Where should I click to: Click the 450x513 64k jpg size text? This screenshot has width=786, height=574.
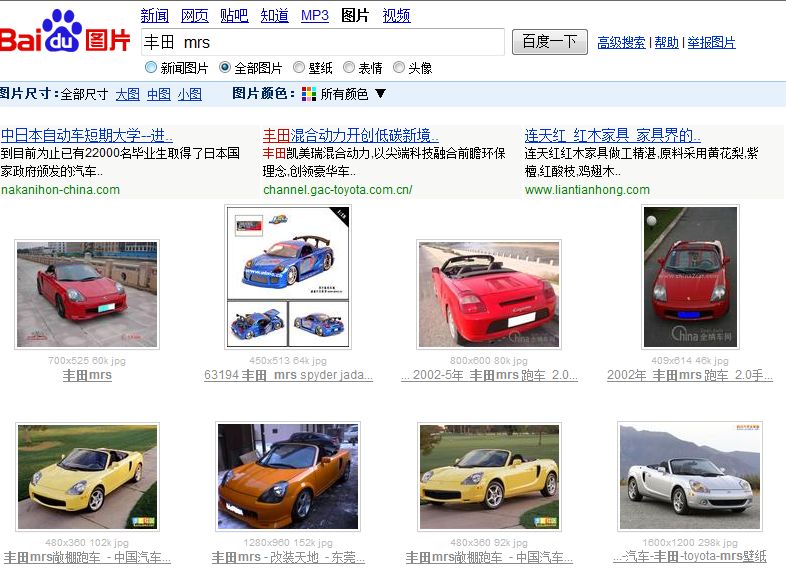(288, 360)
